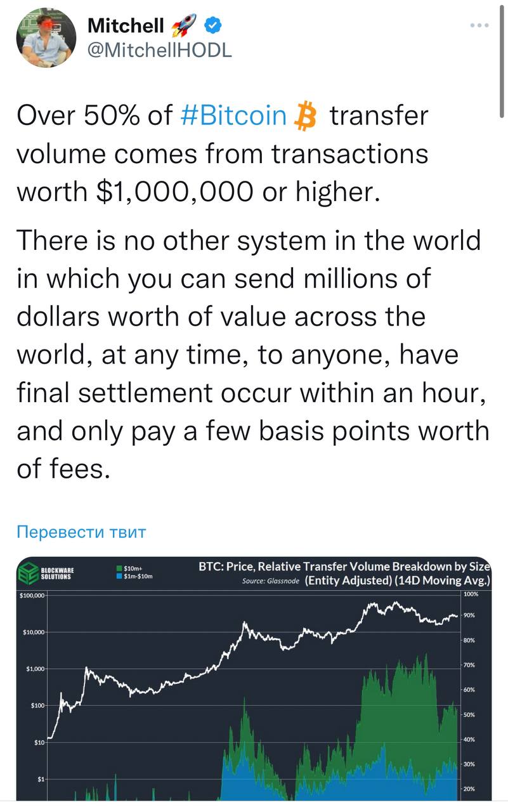Viewport: 508px width, 812px height.
Task: Click the $1,000,000 amount in tweet text
Action: (x=173, y=192)
